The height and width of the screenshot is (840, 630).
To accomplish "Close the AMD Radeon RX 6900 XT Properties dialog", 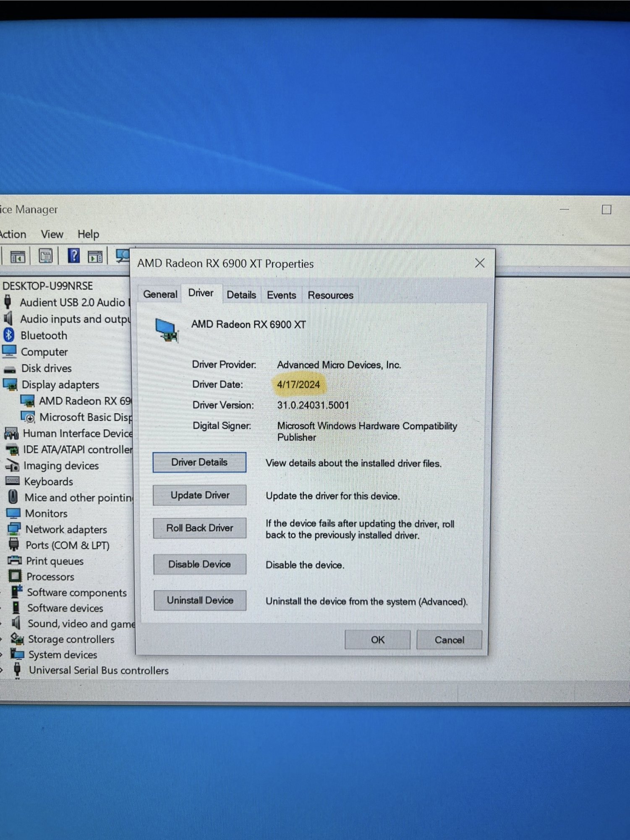I will point(480,263).
